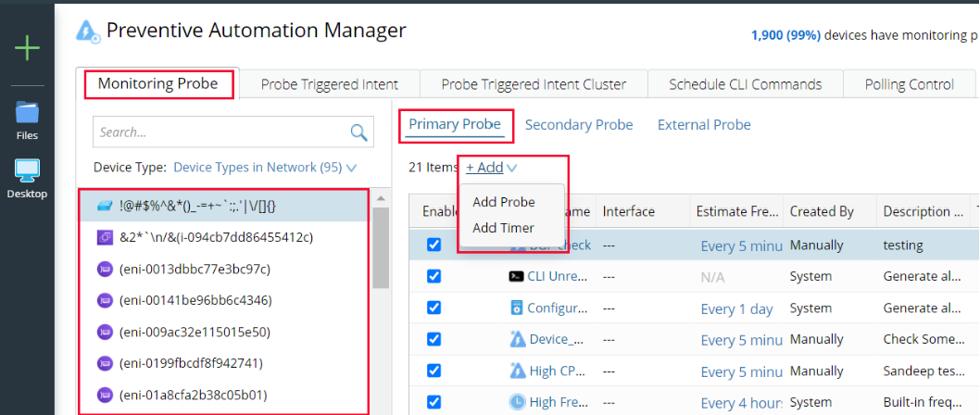Click the search magnifier icon
Image resolution: width=980 pixels, height=415 pixels.
(358, 132)
